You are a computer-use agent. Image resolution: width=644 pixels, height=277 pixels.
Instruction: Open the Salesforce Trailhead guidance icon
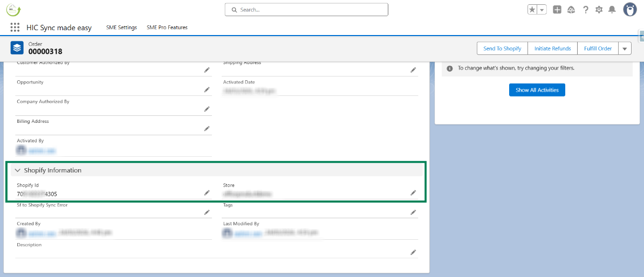(x=571, y=10)
